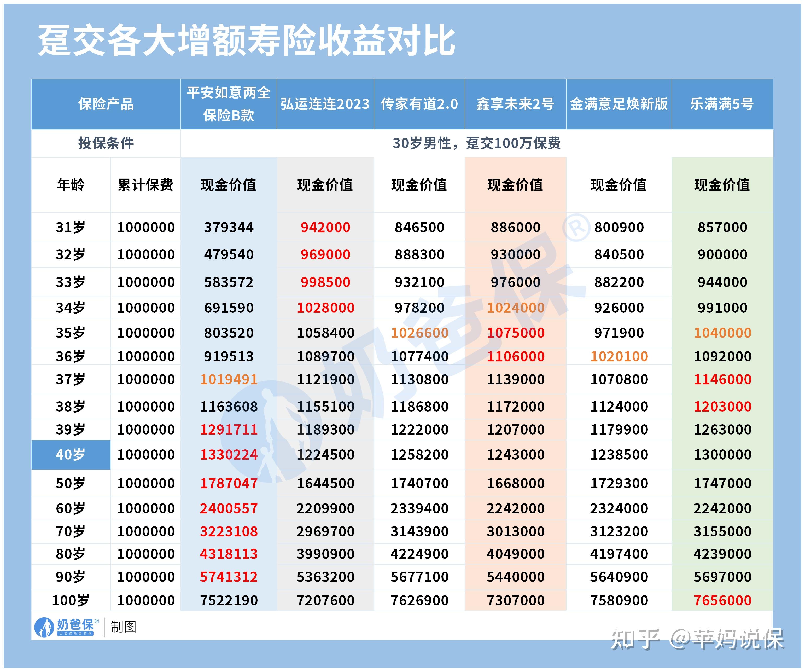Click the text 30岁男性，趸交100万保费
This screenshot has width=805, height=672.
tap(477, 143)
